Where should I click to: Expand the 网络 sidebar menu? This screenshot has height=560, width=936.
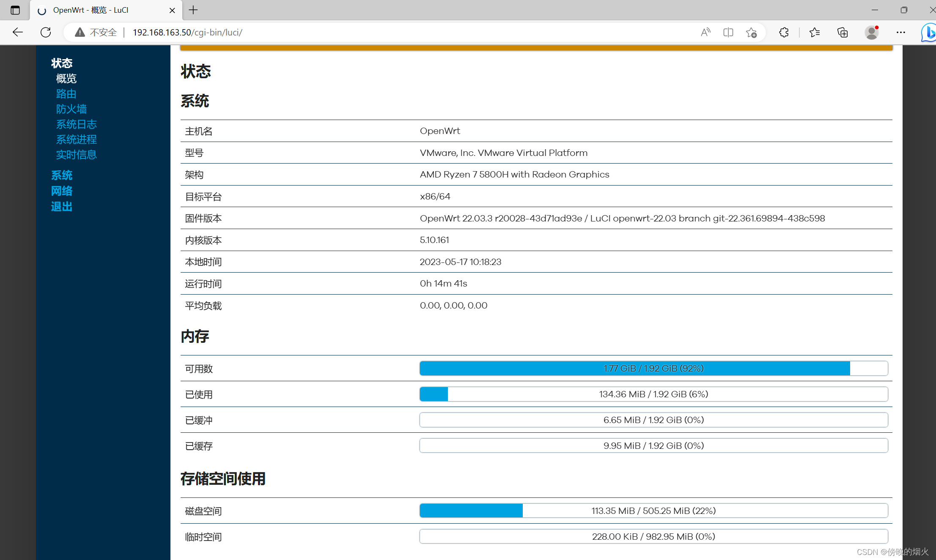tap(62, 191)
